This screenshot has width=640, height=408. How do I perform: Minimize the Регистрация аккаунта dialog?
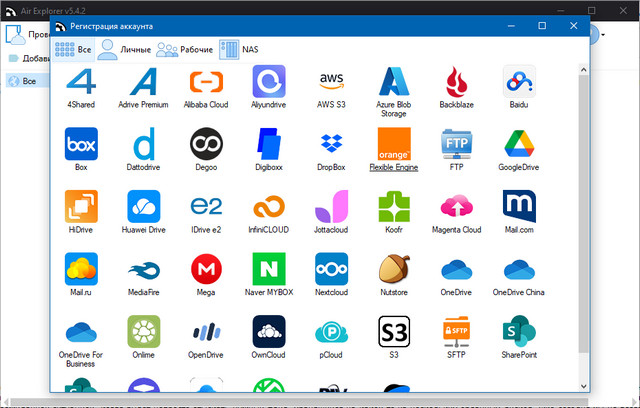[511, 26]
